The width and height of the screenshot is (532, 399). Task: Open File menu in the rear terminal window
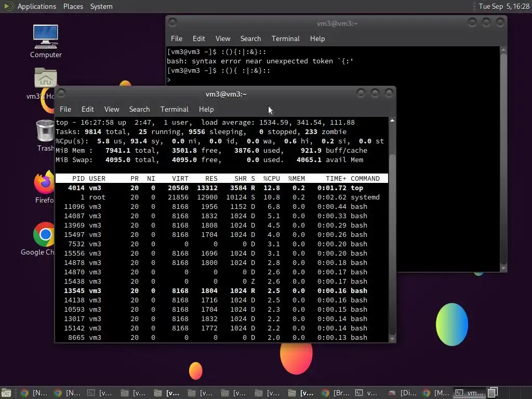176,38
